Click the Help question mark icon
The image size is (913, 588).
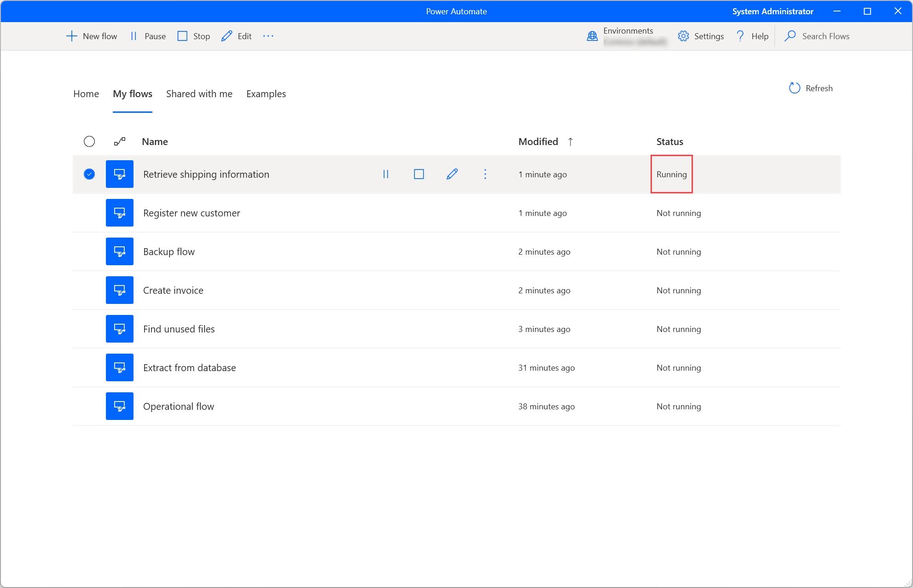tap(740, 36)
